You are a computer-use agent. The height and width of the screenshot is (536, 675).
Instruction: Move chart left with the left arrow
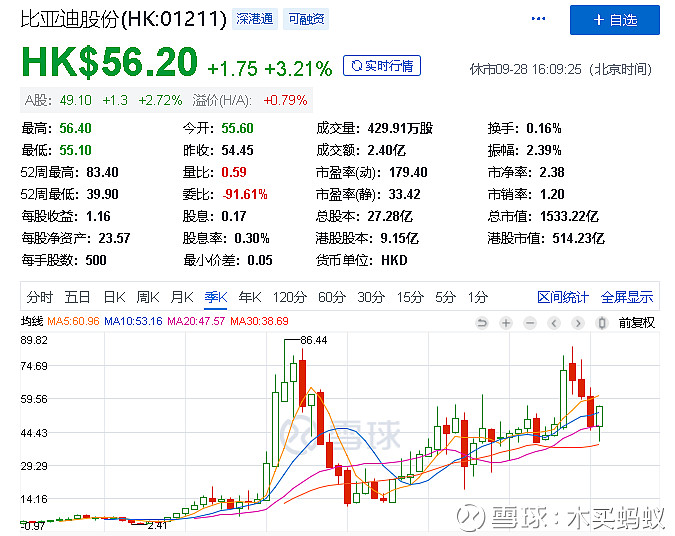click(x=554, y=322)
